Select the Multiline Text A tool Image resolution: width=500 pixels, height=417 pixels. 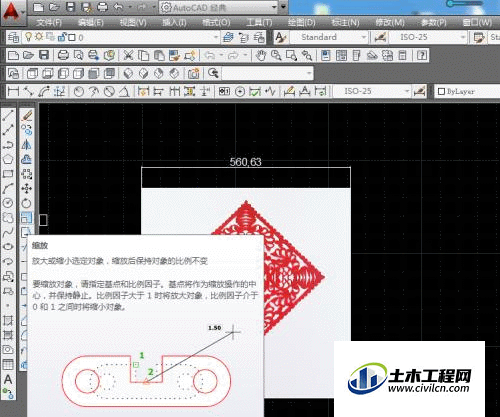8,379
